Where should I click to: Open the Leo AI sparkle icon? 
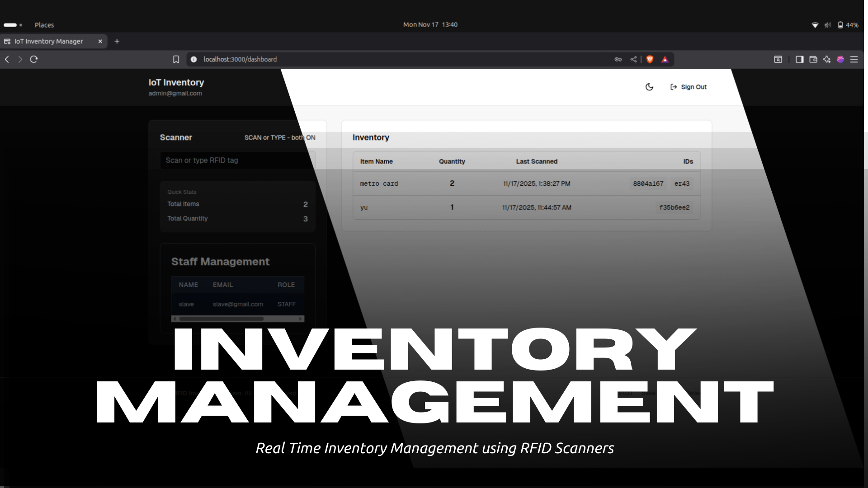tap(826, 59)
